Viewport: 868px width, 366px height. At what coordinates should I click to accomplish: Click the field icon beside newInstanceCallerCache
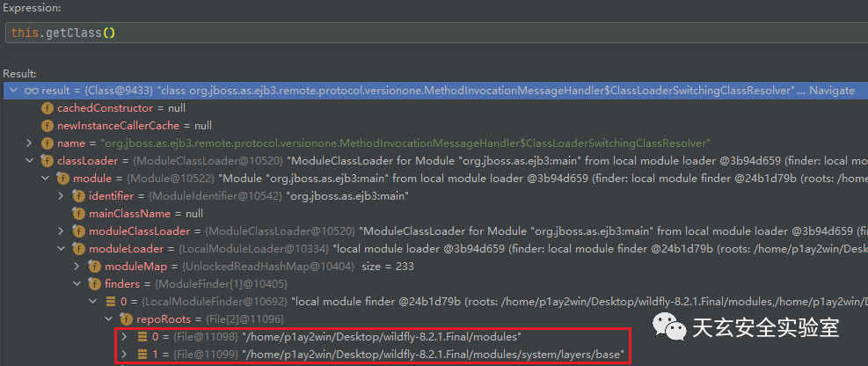pos(47,126)
